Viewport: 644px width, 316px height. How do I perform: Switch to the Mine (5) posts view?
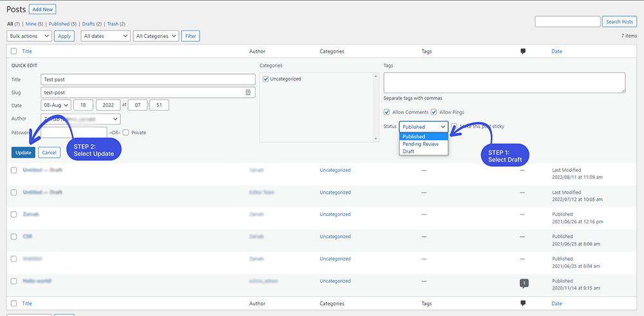34,24
